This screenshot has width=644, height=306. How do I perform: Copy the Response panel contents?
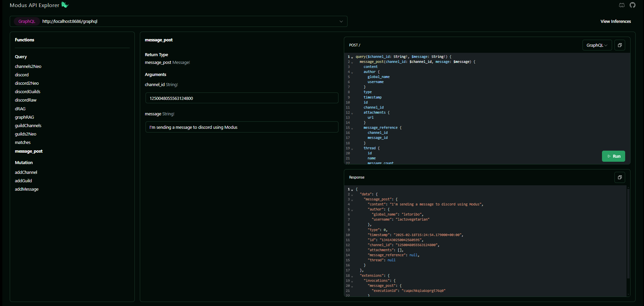[x=619, y=177]
